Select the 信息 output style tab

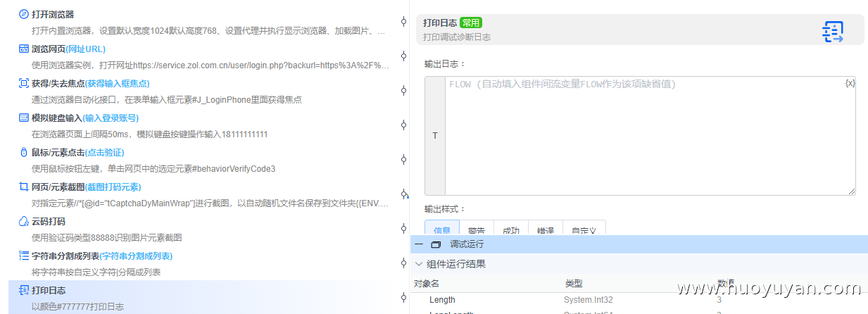click(442, 228)
